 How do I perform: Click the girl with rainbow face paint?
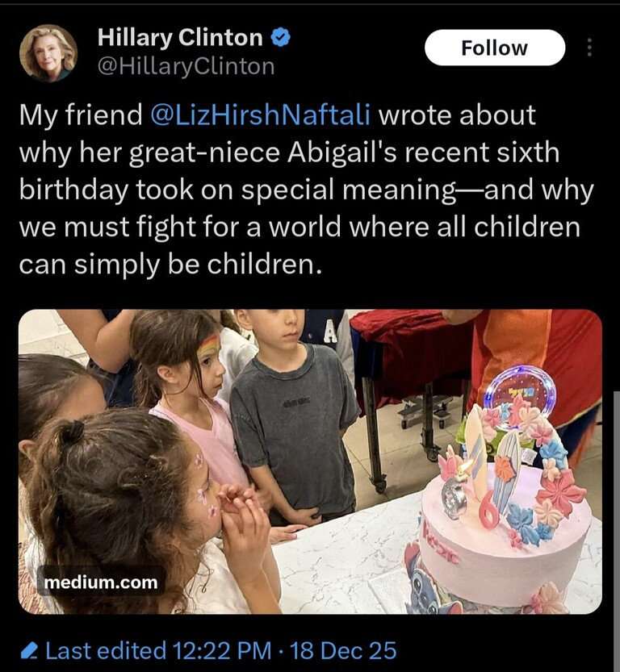tap(193, 399)
